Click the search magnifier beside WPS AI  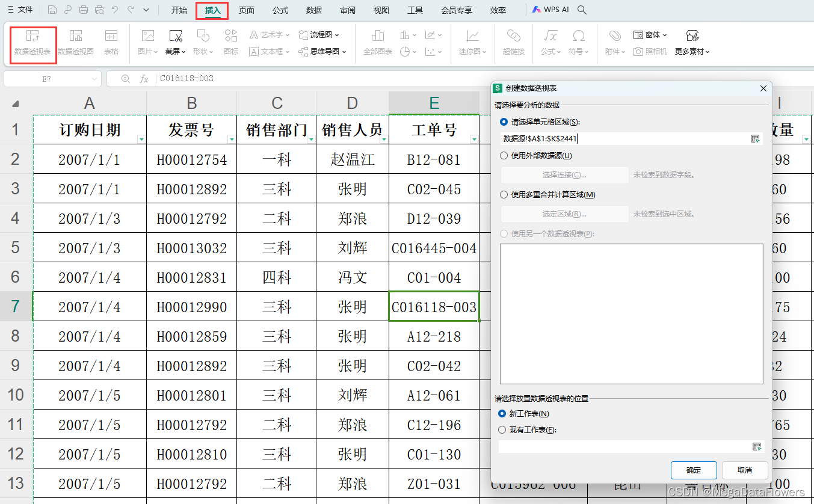point(582,10)
